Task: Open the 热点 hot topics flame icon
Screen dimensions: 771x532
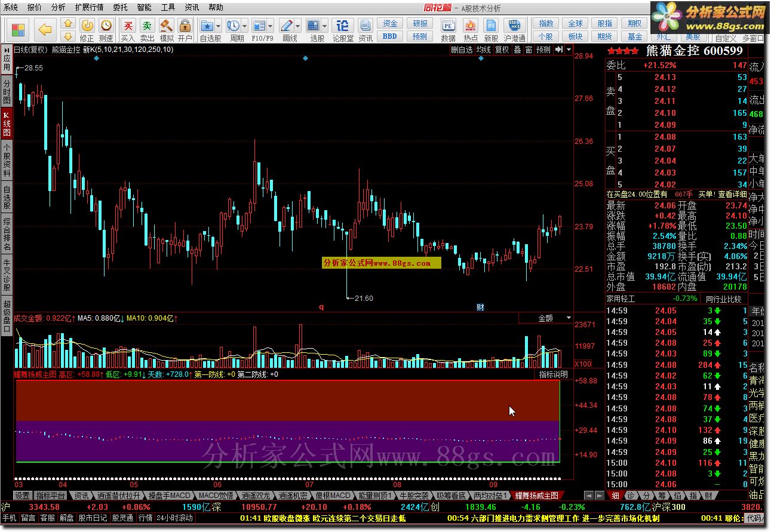Action: coord(471,26)
